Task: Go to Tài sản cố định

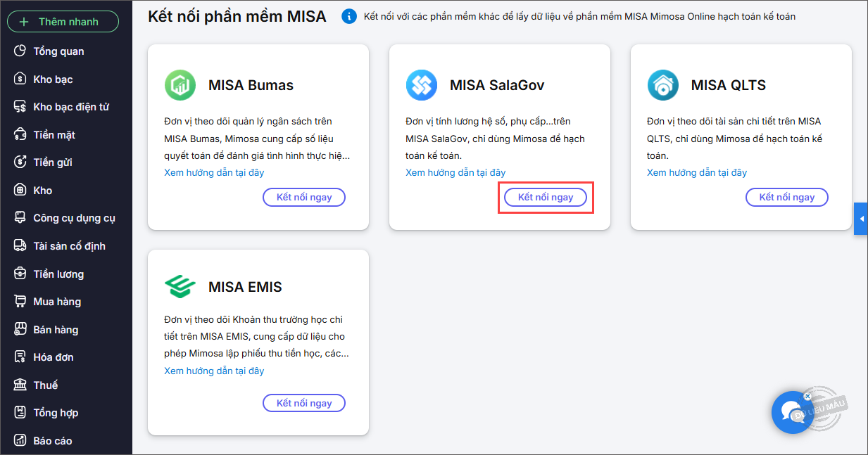Action: [x=69, y=246]
